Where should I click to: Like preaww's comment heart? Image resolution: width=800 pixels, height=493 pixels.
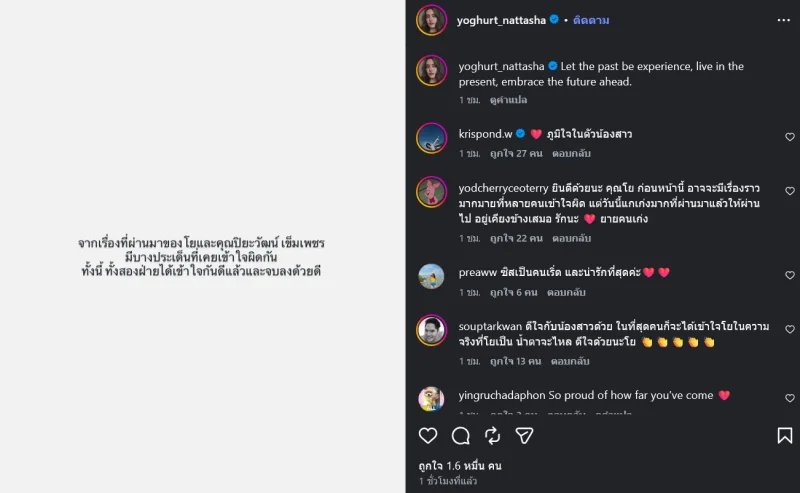pyautogui.click(x=789, y=275)
